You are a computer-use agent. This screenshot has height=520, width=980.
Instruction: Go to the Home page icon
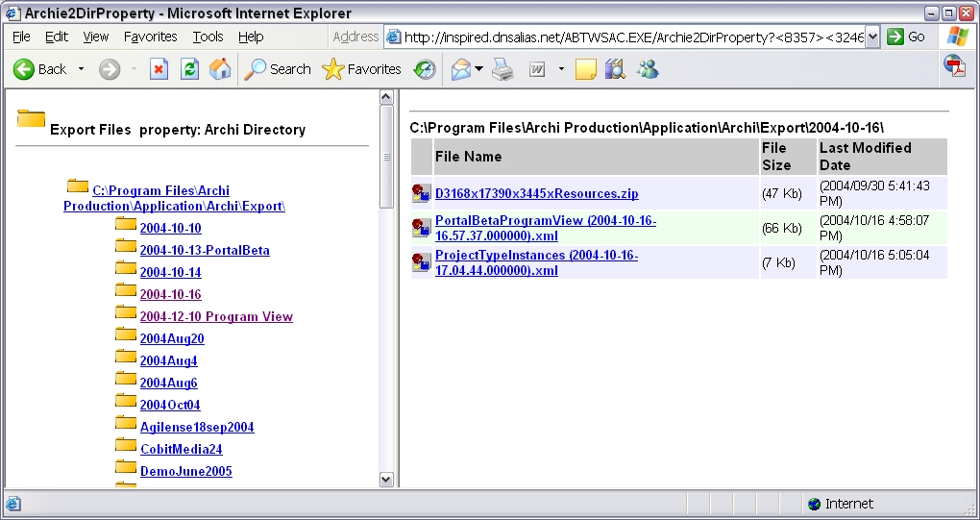220,69
